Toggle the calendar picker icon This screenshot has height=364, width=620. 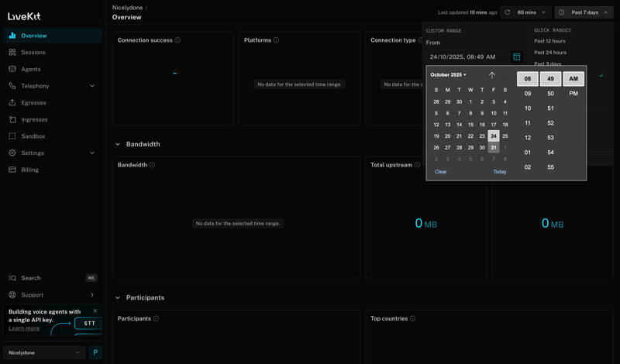pos(516,57)
